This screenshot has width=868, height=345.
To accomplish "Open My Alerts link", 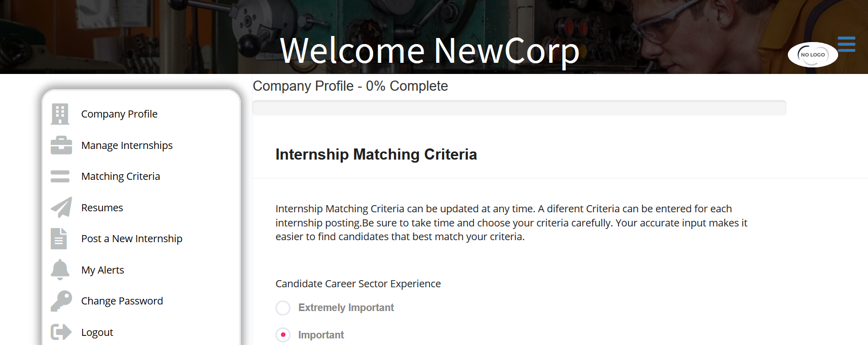I will pos(102,270).
